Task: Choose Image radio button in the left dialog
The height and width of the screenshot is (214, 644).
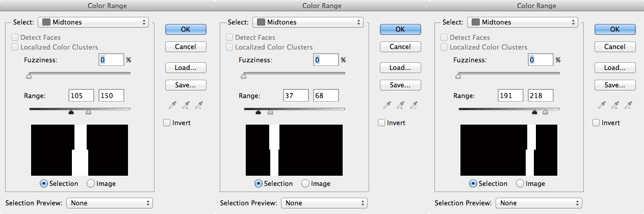Action: [x=91, y=183]
